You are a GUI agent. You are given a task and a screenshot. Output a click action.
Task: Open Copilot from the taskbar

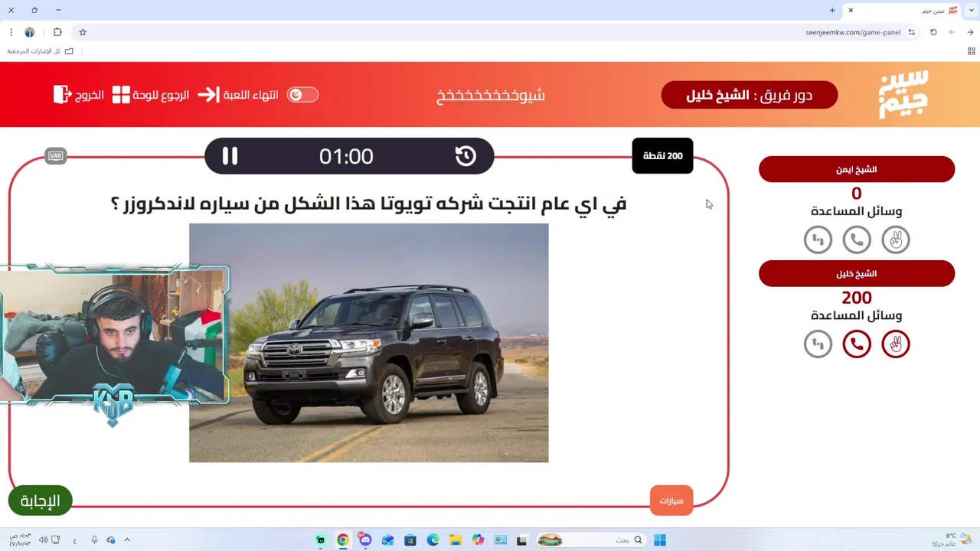pyautogui.click(x=478, y=540)
